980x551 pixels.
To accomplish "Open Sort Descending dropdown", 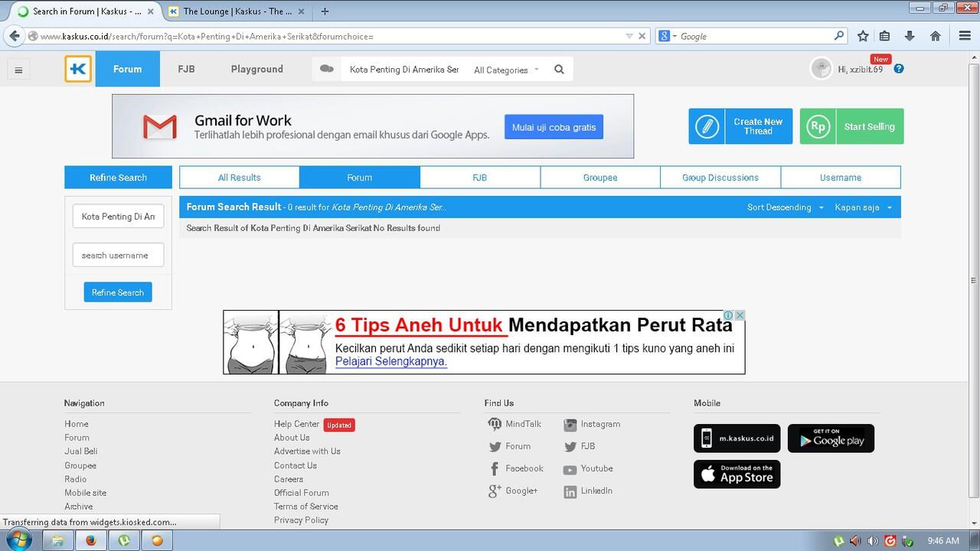I will pos(786,207).
